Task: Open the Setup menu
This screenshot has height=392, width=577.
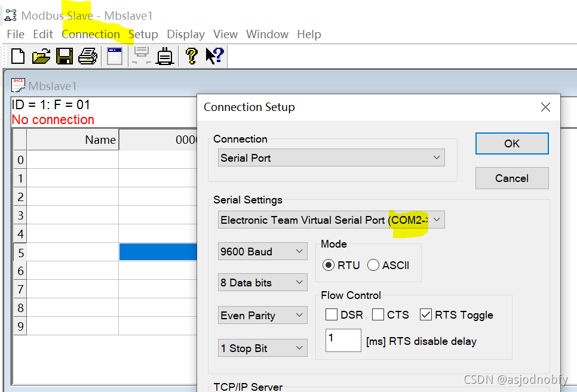Action: pos(143,34)
